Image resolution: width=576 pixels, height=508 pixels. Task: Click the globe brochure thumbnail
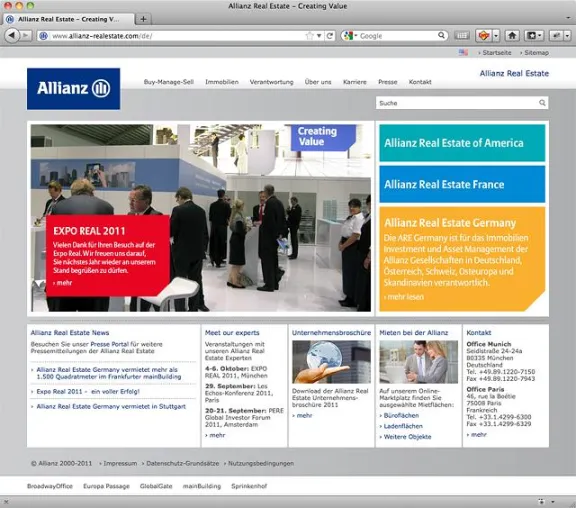(331, 362)
